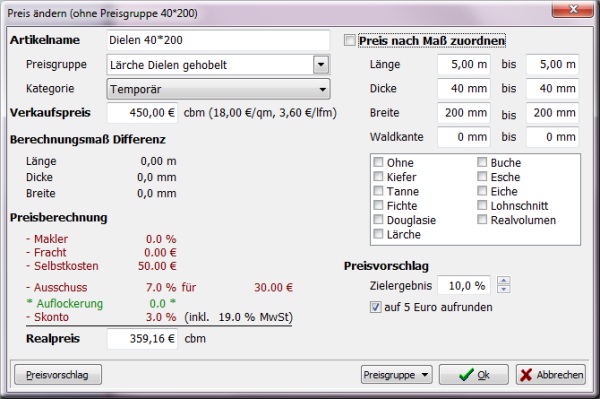Select the Tanne checkbox
Viewport: 600px width, 399px height.
pos(378,191)
